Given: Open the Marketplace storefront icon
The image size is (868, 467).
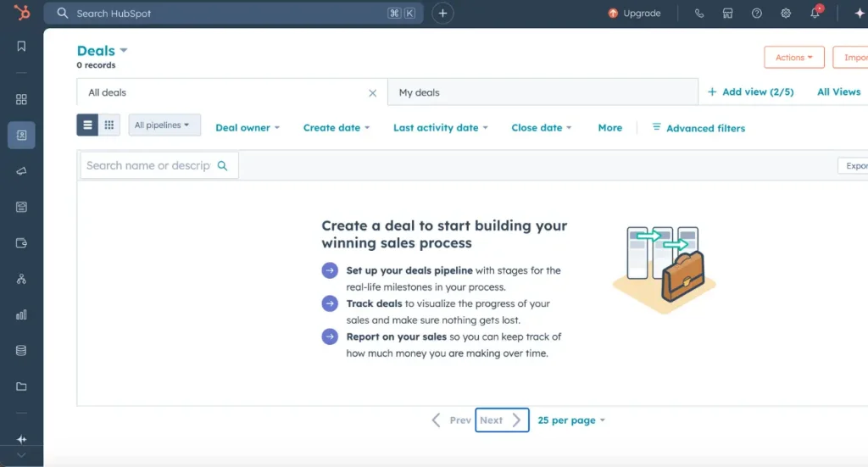Looking at the screenshot, I should 727,14.
